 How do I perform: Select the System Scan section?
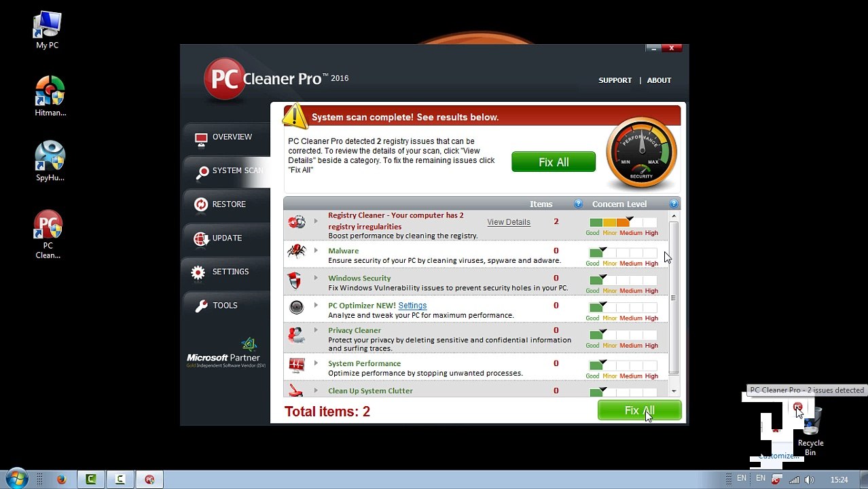click(226, 170)
